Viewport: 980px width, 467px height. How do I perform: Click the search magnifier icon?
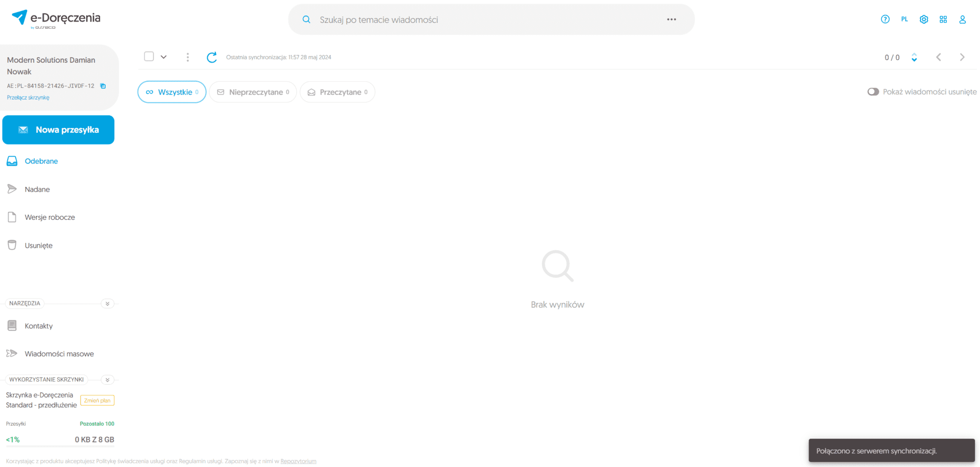coord(306,19)
